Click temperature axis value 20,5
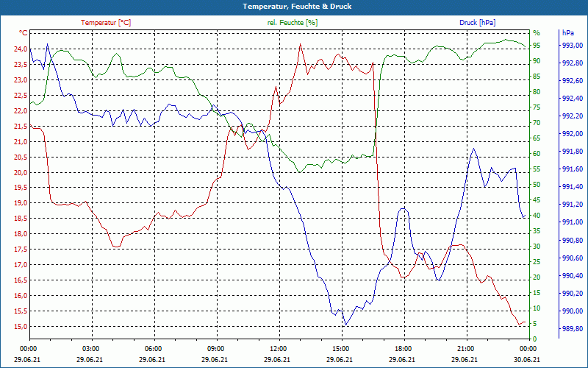Viewport: 588px width, 368px height. pyautogui.click(x=21, y=157)
